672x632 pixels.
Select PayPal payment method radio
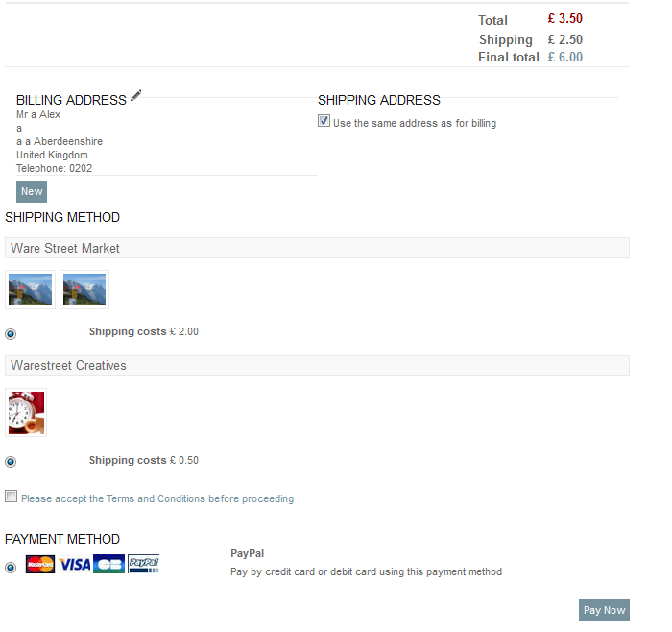[11, 568]
